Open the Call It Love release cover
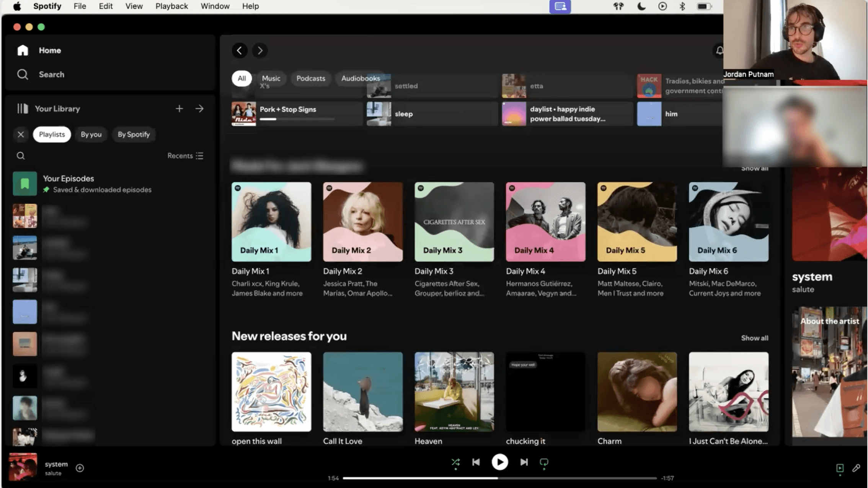The width and height of the screenshot is (868, 488). (x=363, y=392)
